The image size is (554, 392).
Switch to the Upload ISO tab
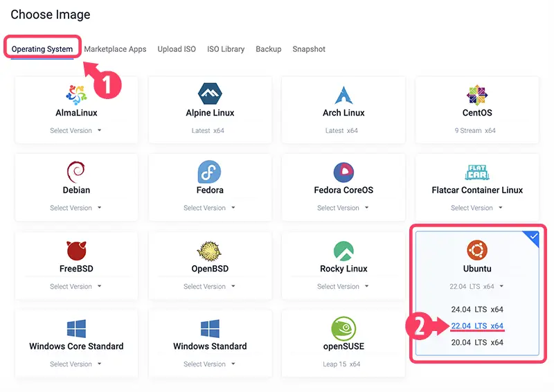pos(177,49)
